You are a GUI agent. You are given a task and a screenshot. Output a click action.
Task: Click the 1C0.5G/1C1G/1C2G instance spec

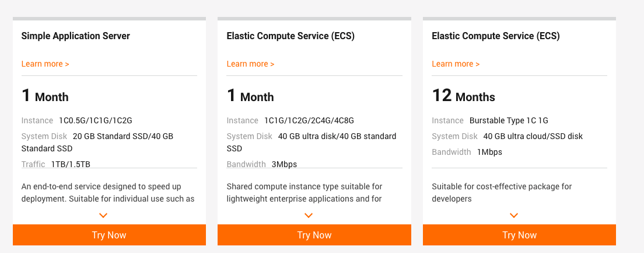point(96,121)
